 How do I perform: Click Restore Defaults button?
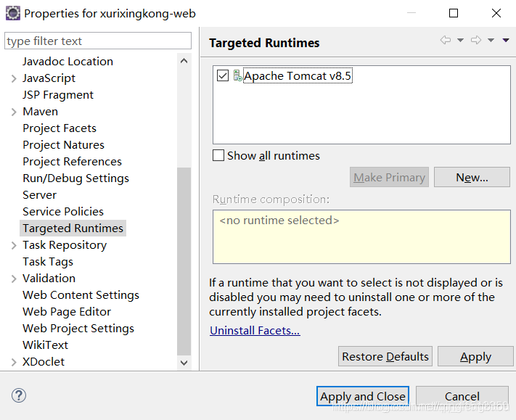pyautogui.click(x=385, y=356)
